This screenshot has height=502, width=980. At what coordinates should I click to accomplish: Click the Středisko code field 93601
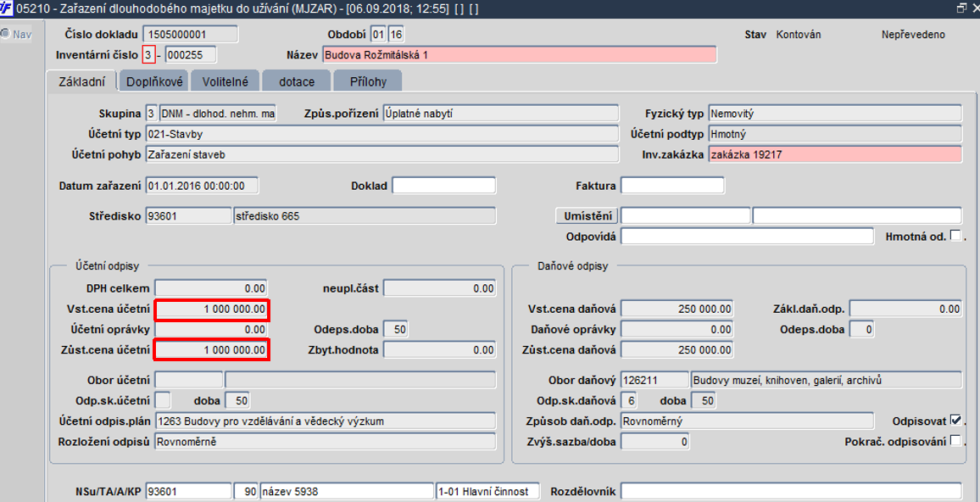click(188, 215)
